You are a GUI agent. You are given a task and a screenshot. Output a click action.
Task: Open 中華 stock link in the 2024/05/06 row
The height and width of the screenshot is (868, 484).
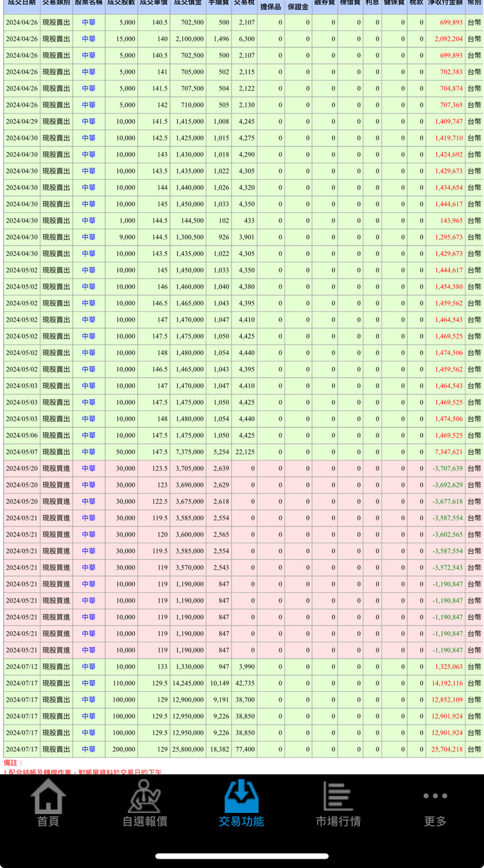89,435
